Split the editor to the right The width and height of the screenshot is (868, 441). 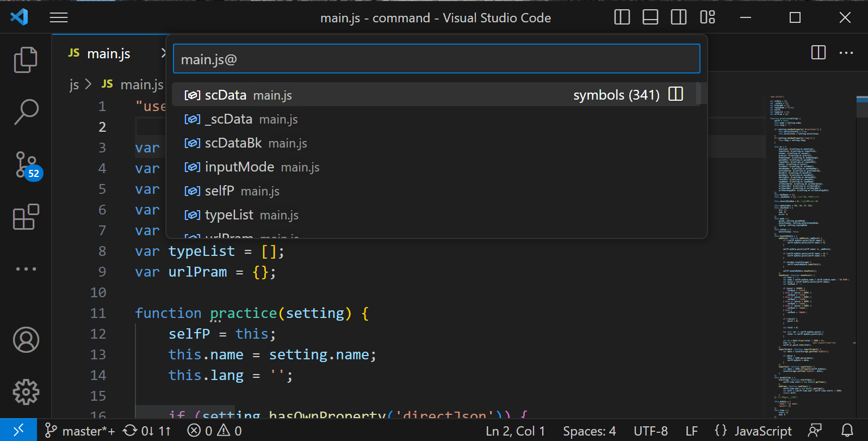click(818, 53)
